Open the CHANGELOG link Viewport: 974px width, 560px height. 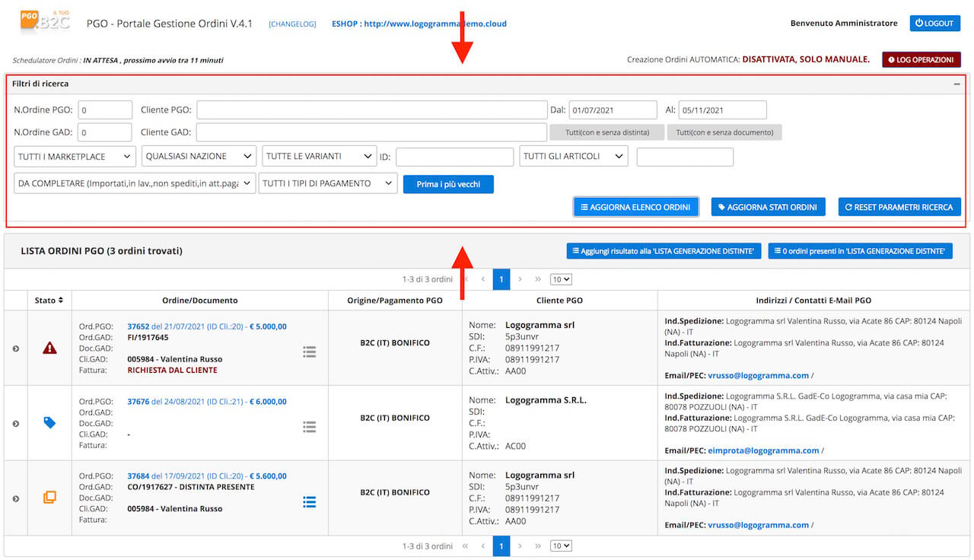pos(292,24)
